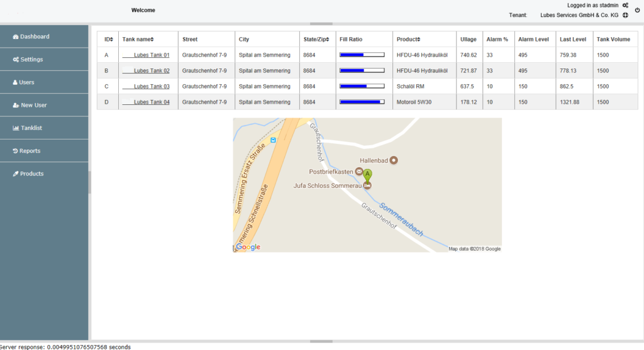The image size is (644, 350).
Task: Click row ID cell 'D'
Action: coord(106,102)
